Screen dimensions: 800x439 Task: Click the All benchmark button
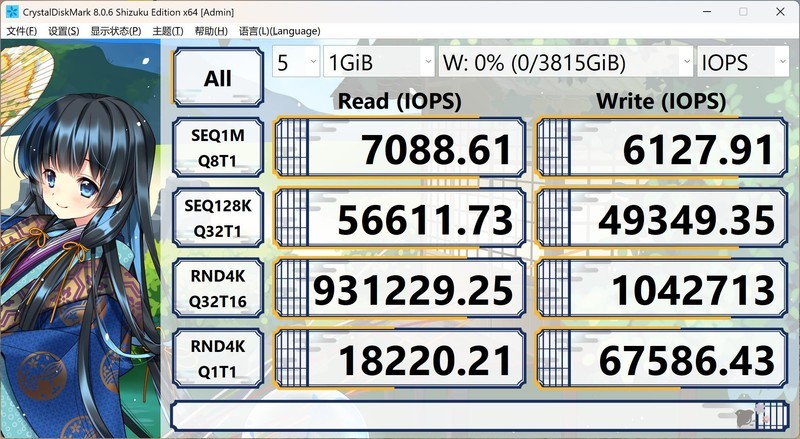[x=218, y=78]
